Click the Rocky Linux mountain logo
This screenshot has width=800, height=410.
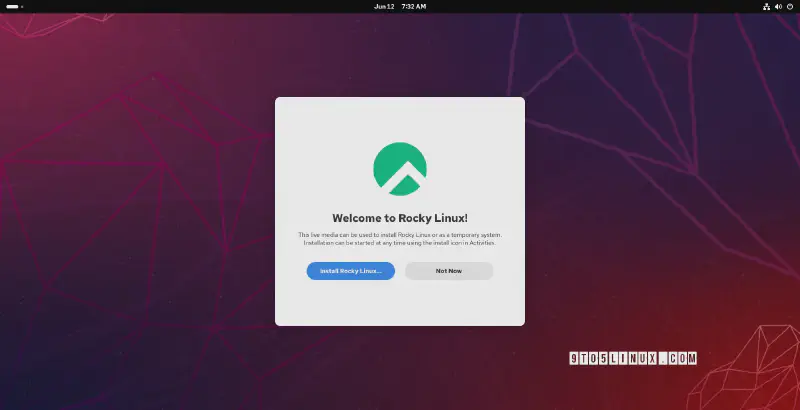tap(400, 168)
